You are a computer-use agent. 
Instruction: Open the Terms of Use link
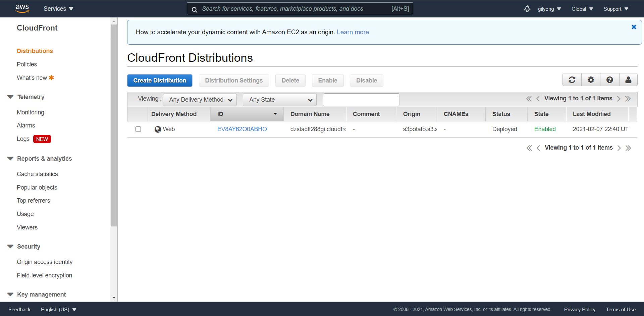pos(621,310)
